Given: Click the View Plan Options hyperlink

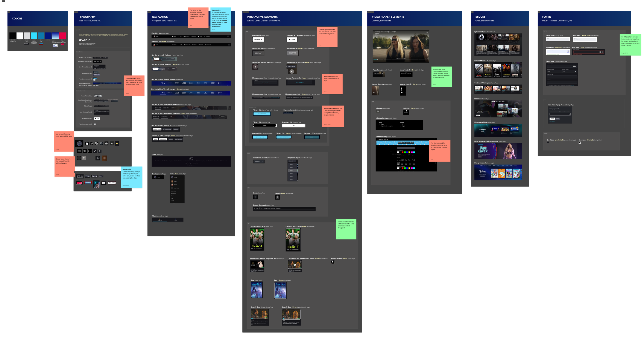Looking at the screenshot, I should pyautogui.click(x=288, y=113).
